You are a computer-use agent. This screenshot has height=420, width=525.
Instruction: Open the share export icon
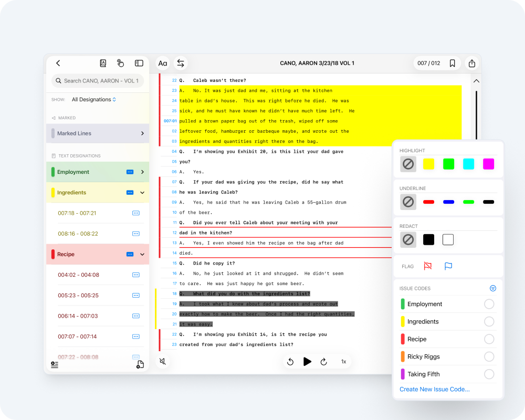tap(472, 64)
